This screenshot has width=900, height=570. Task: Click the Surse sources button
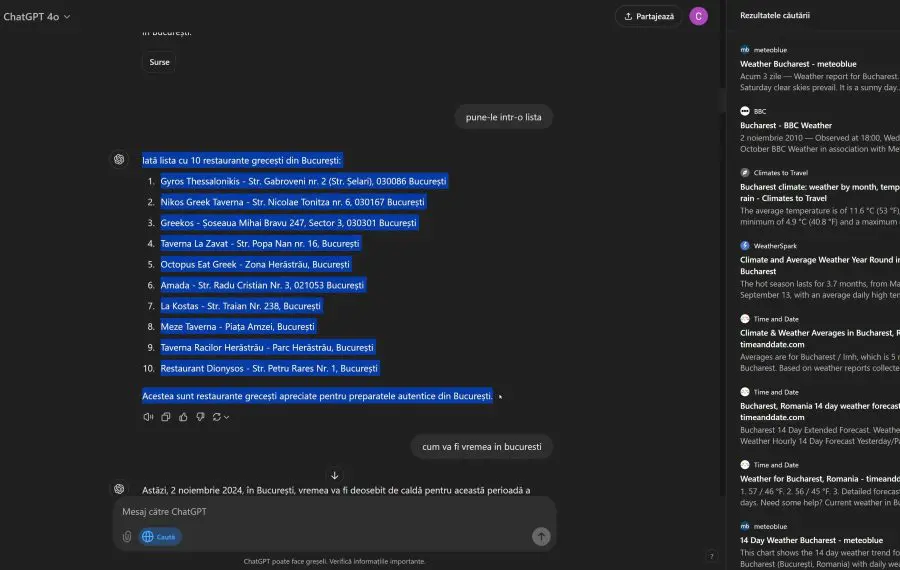[x=159, y=62]
